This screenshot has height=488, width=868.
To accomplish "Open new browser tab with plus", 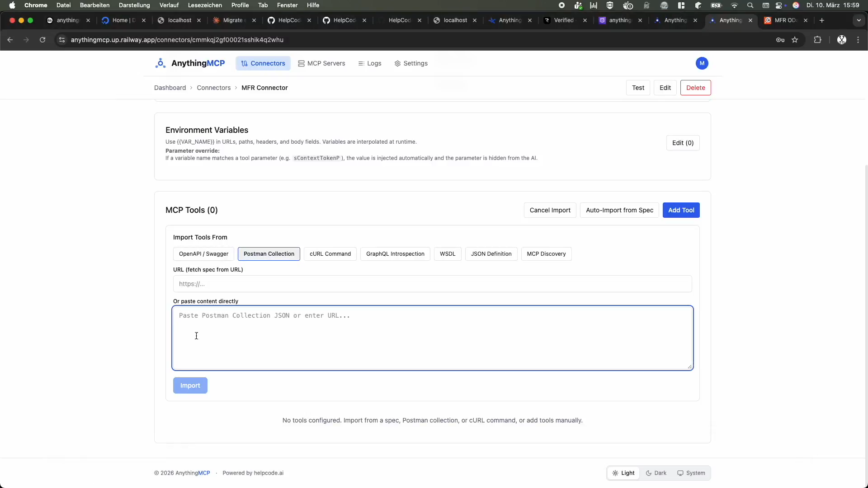I will (x=822, y=20).
